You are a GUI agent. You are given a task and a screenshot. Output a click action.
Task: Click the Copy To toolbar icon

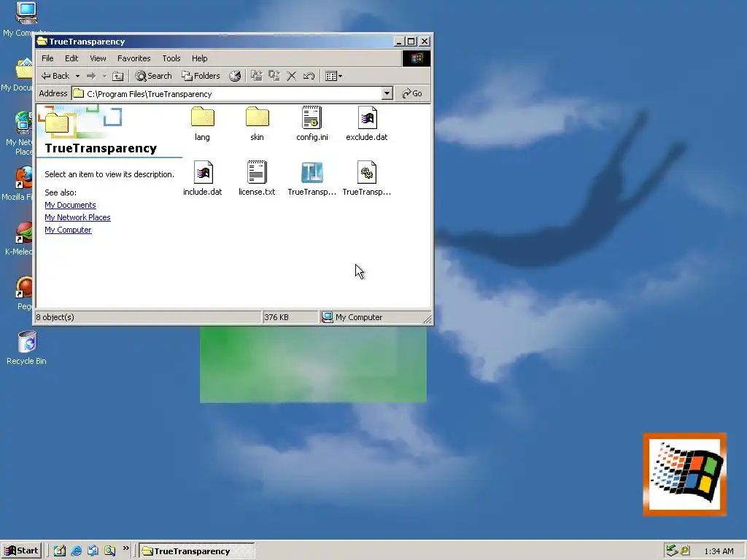coord(274,76)
